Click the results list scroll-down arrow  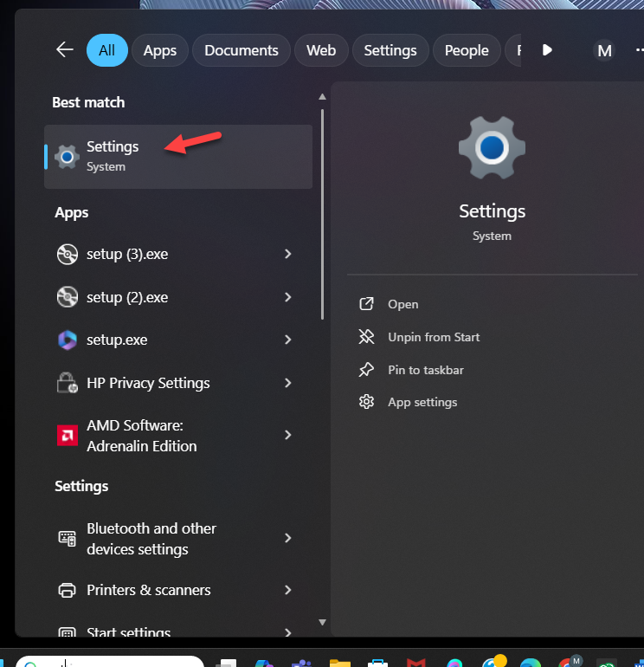point(322,622)
